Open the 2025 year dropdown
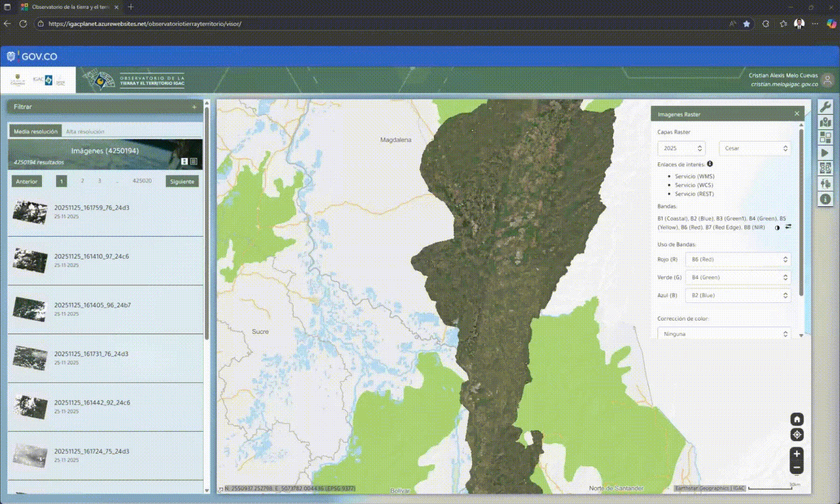This screenshot has height=504, width=840. [x=681, y=148]
